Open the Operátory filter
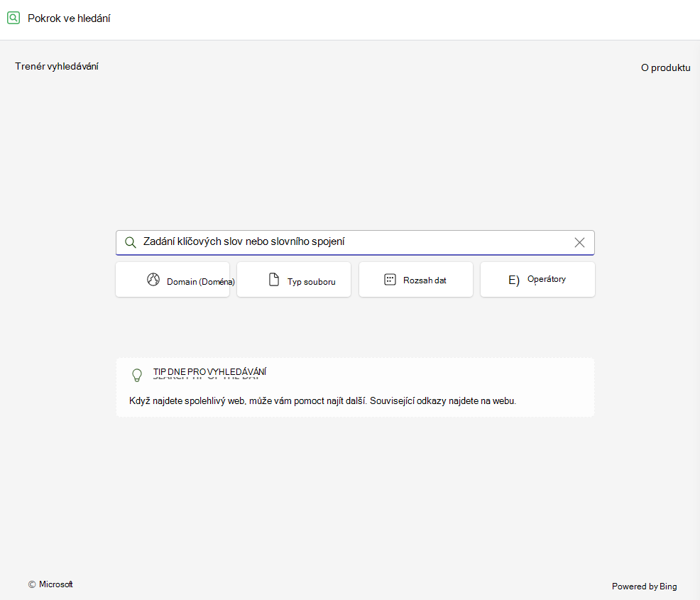Viewport: 700px width, 600px height. pos(537,280)
